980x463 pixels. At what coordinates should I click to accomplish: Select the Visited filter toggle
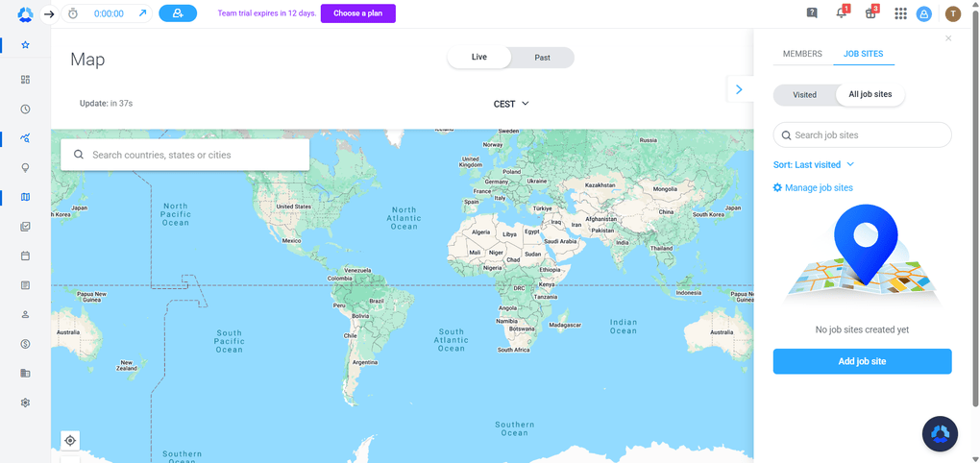pos(804,95)
